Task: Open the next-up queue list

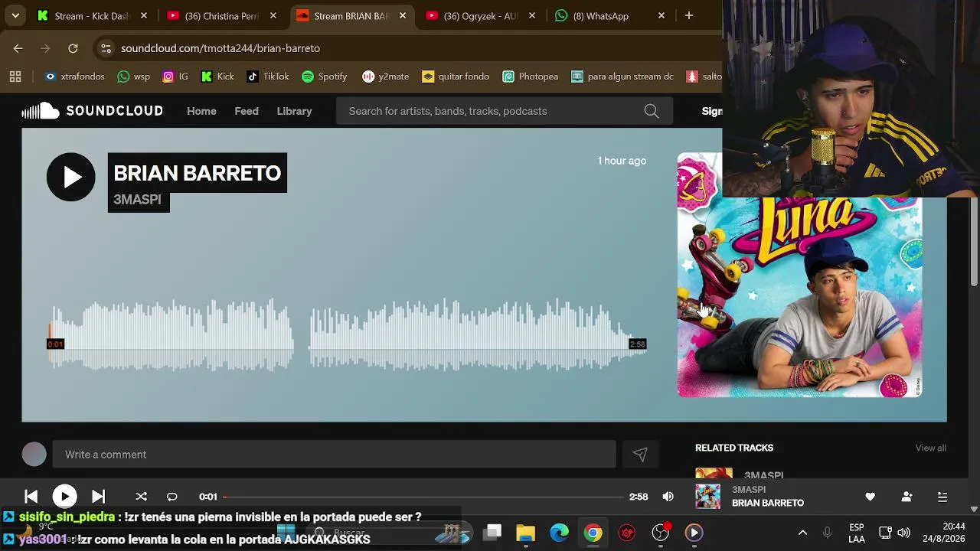Action: [942, 497]
